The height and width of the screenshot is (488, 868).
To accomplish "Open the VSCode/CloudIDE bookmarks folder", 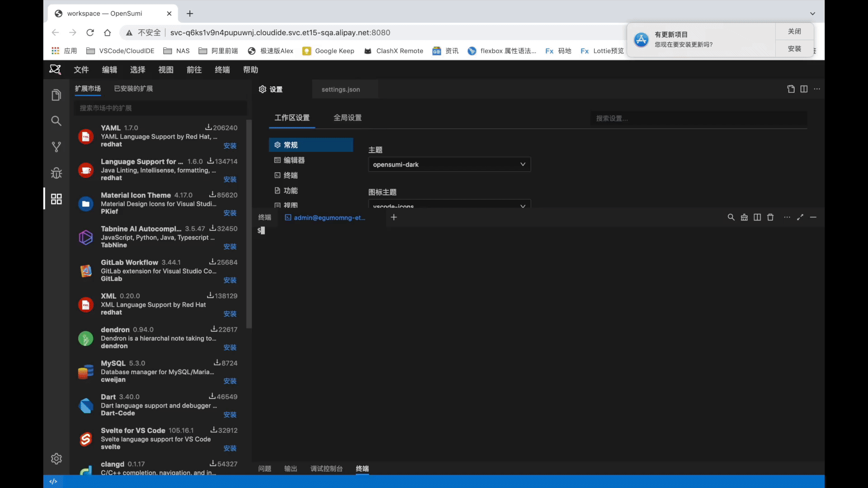I will point(120,51).
